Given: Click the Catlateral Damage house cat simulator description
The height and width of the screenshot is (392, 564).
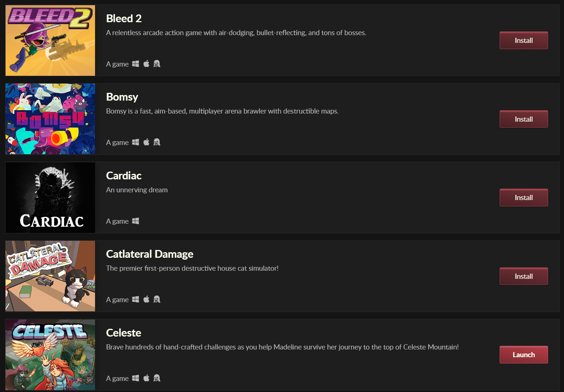Looking at the screenshot, I should [192, 268].
